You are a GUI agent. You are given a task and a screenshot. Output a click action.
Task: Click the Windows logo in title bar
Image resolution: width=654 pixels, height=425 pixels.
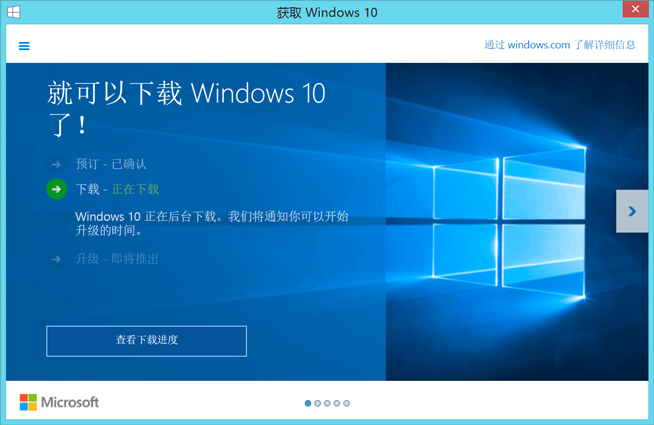(13, 12)
